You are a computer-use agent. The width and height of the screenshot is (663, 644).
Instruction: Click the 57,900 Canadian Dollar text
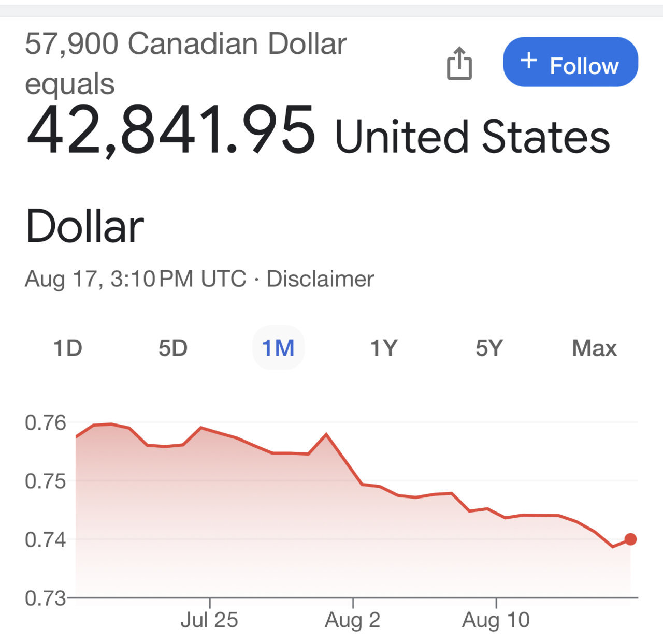[186, 43]
